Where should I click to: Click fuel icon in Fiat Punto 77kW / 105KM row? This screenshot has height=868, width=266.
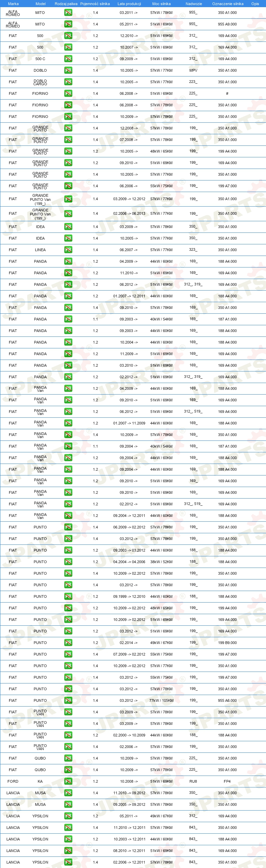pos(68,700)
